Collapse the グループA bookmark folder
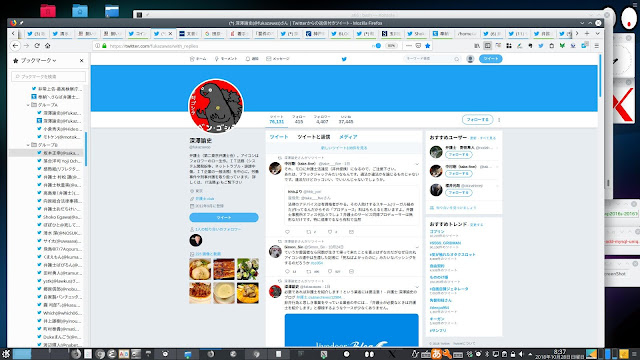The image size is (640, 360). [x=28, y=105]
